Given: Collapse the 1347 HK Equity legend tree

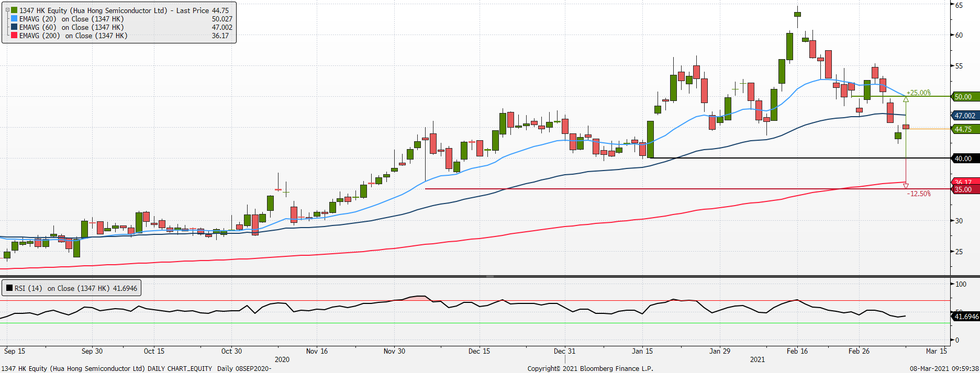Looking at the screenshot, I should 7,10.
